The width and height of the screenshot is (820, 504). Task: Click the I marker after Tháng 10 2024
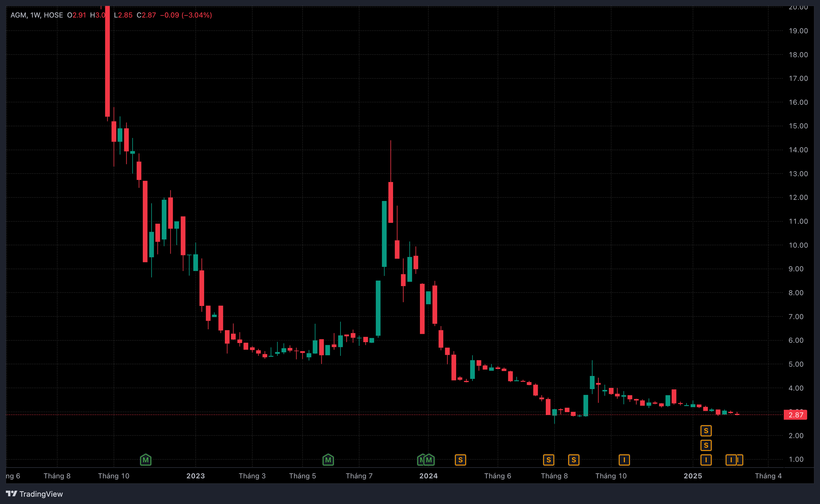tap(624, 460)
